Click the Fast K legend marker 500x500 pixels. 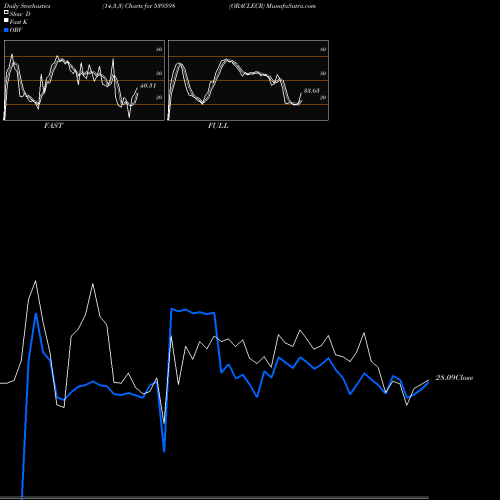pyautogui.click(x=6, y=20)
